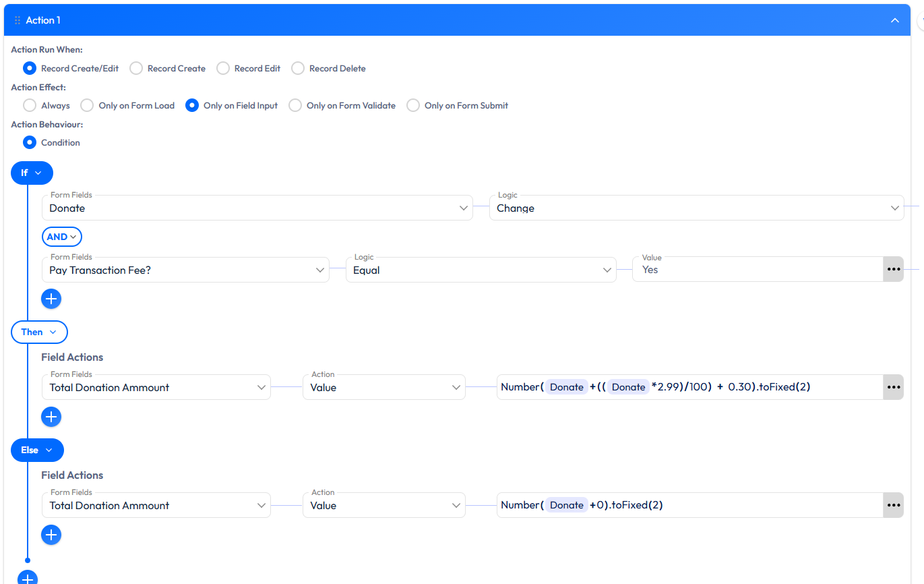924x584 pixels.
Task: Click the Donate+0 formula input
Action: pos(690,505)
